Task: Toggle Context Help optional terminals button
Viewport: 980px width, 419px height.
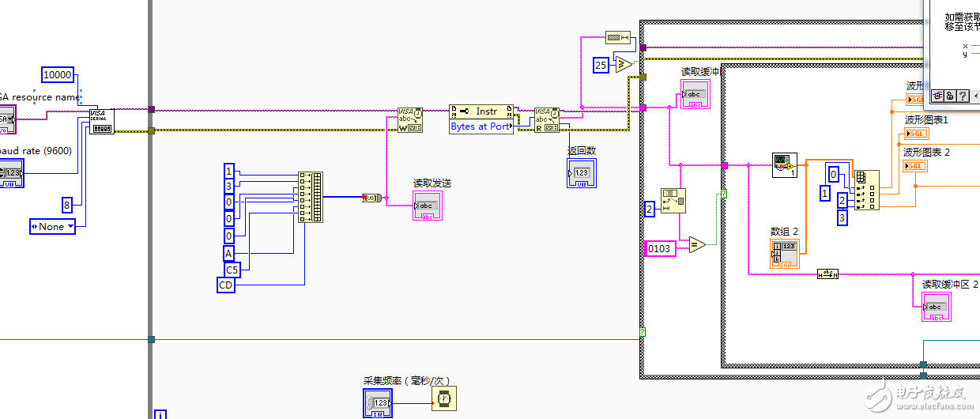Action: coord(937,95)
